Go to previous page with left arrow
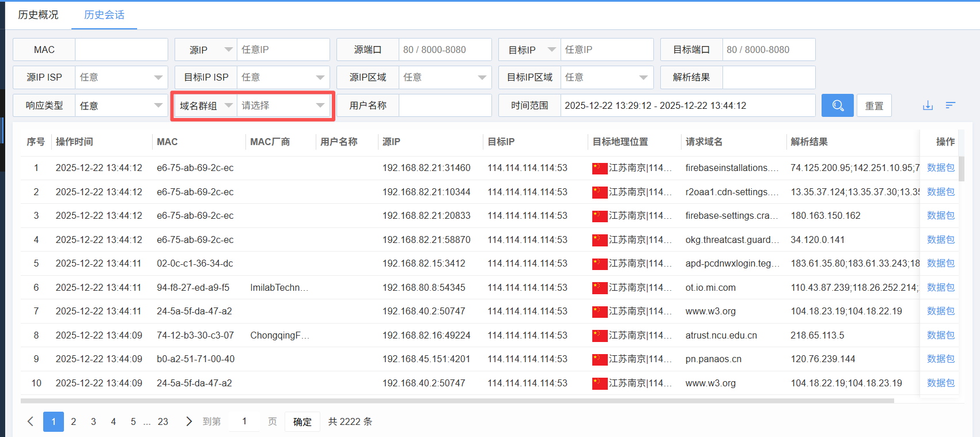 [x=31, y=421]
